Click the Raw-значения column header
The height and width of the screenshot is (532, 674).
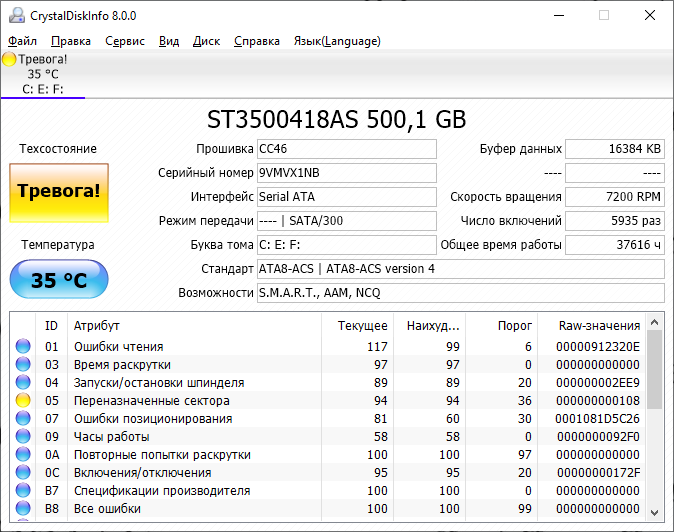coord(592,326)
